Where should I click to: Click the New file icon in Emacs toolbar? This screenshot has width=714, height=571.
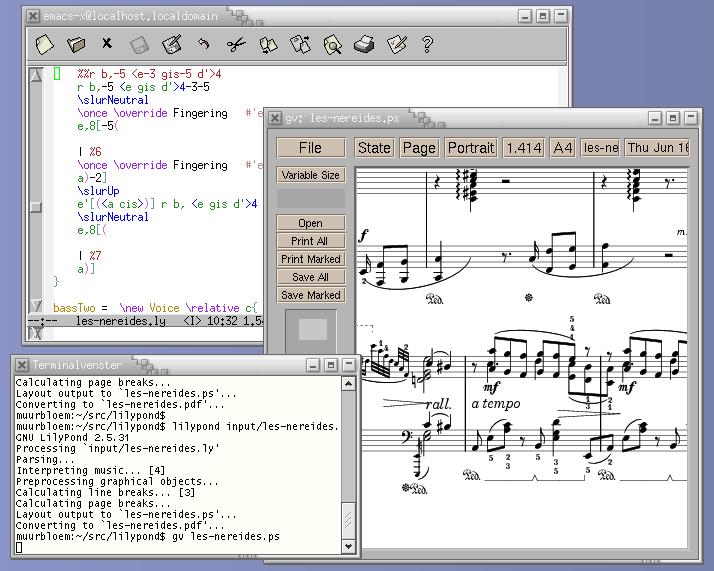pyautogui.click(x=44, y=45)
